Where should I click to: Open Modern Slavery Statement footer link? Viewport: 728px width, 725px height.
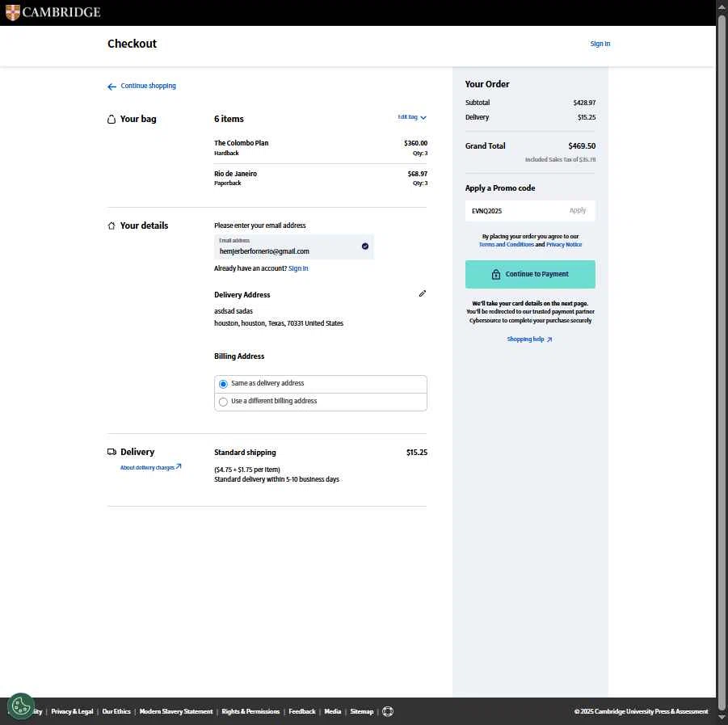176,711
